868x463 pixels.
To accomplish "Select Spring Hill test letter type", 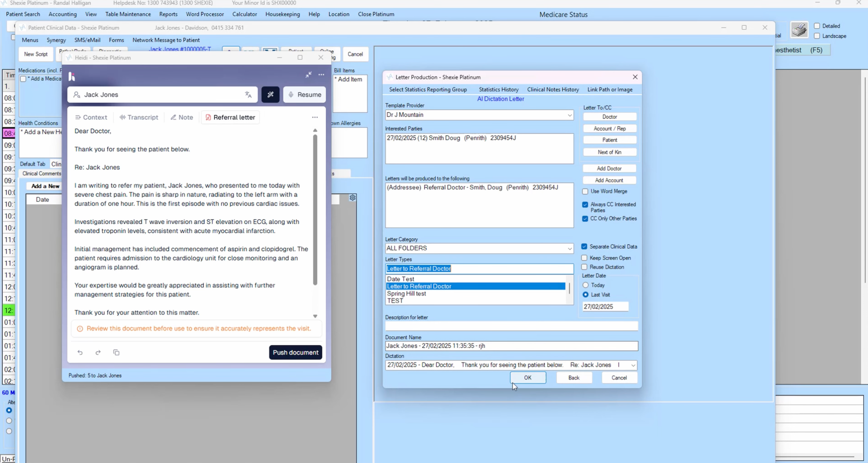I will point(475,293).
